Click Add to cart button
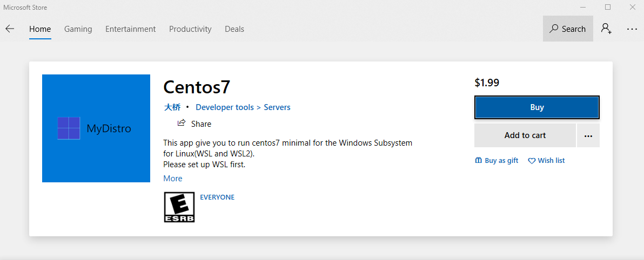This screenshot has width=644, height=260. [x=525, y=135]
